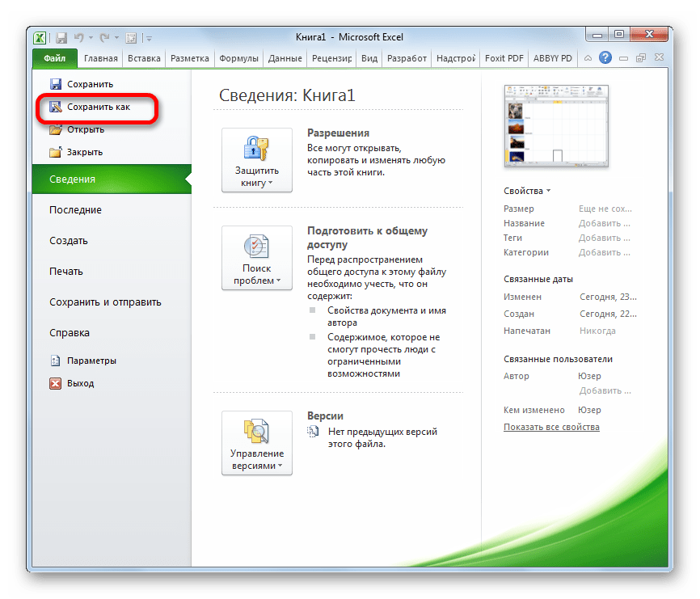This screenshot has width=700, height=599.
Task: Close the workbook with Закрыть
Action: 84,152
